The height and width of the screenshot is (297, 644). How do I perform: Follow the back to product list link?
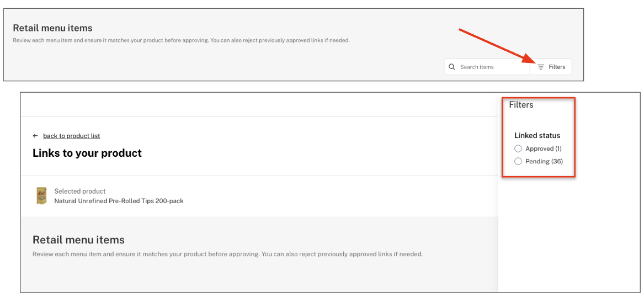(x=72, y=136)
